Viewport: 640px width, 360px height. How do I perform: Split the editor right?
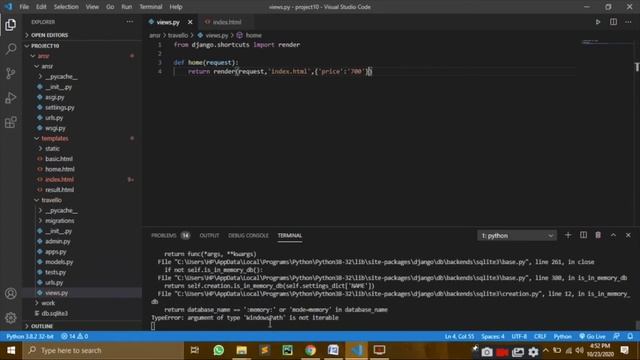[613, 22]
